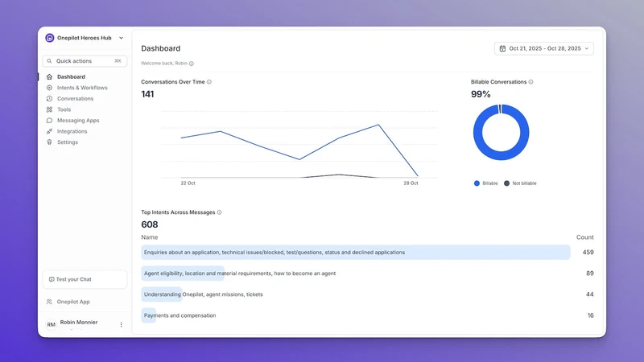Click the Onepilot App people icon
The width and height of the screenshot is (644, 362).
tap(49, 302)
